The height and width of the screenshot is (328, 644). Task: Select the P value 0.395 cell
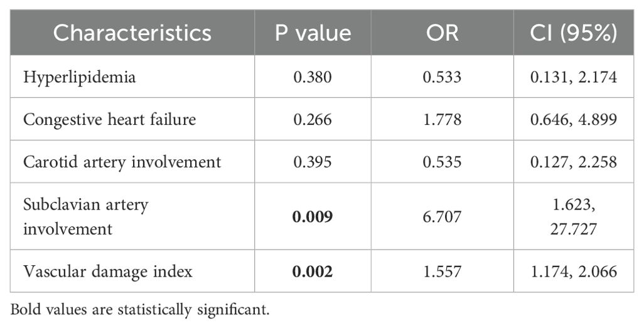(x=313, y=162)
